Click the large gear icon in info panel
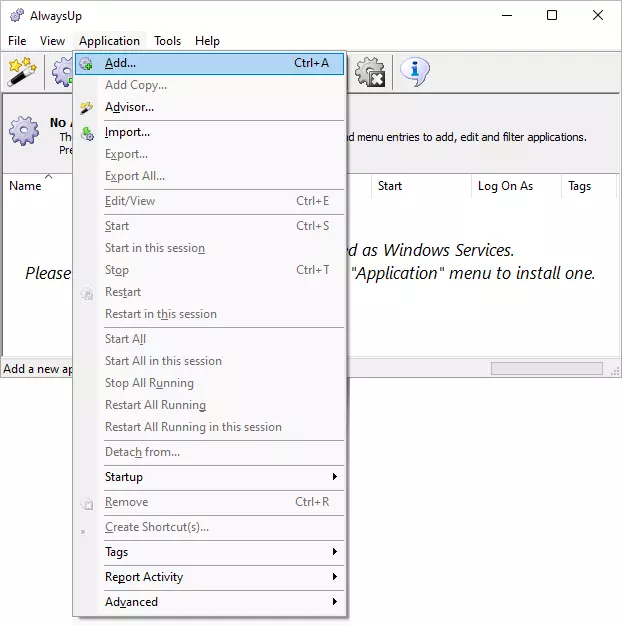The image size is (622, 625). click(x=24, y=131)
